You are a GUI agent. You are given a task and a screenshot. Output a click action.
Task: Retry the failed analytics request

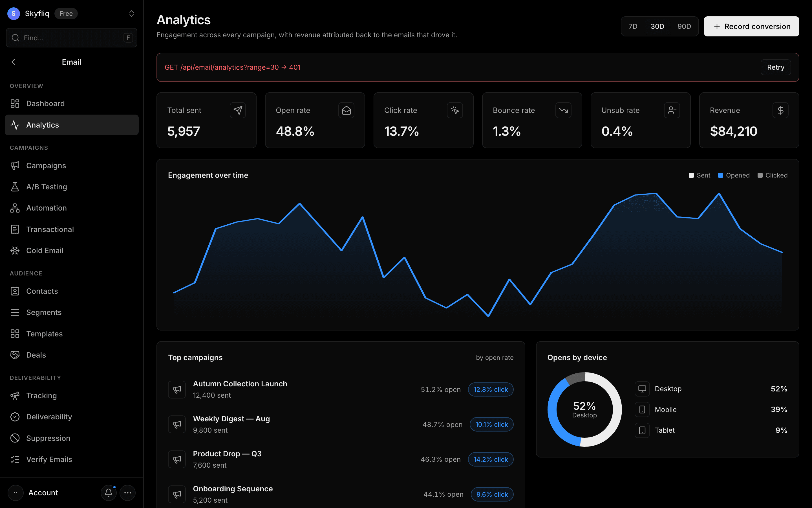(775, 67)
